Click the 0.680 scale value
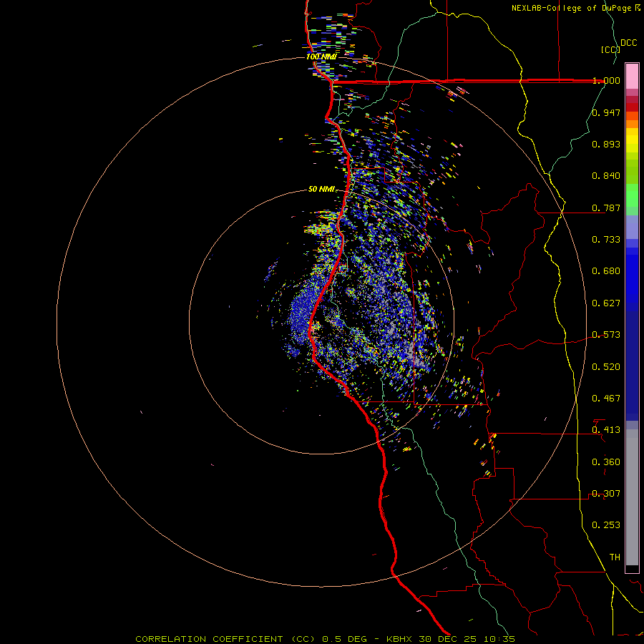The image size is (644, 644). (606, 271)
